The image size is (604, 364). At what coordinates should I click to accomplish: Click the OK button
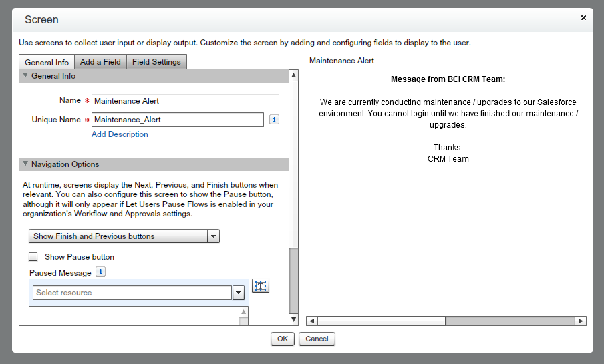click(x=282, y=339)
